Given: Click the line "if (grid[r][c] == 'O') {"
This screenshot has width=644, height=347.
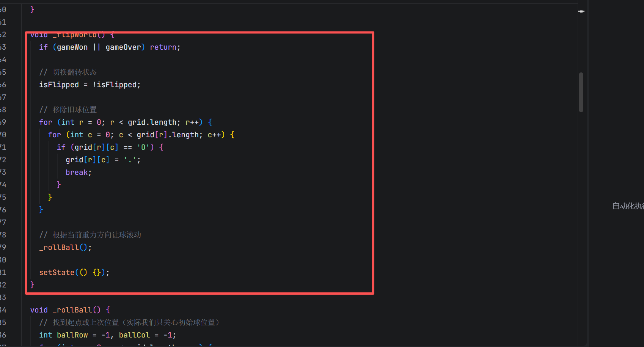Looking at the screenshot, I should pos(110,147).
